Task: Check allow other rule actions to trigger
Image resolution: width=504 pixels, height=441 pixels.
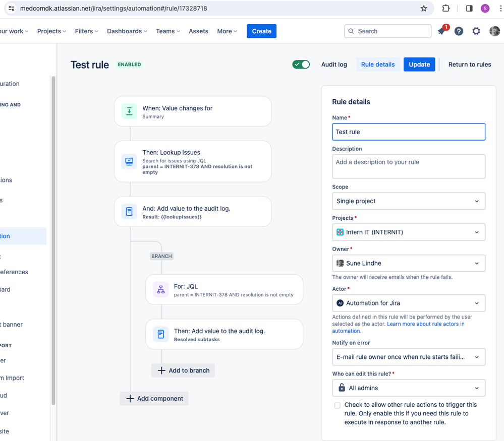Action: (x=337, y=405)
